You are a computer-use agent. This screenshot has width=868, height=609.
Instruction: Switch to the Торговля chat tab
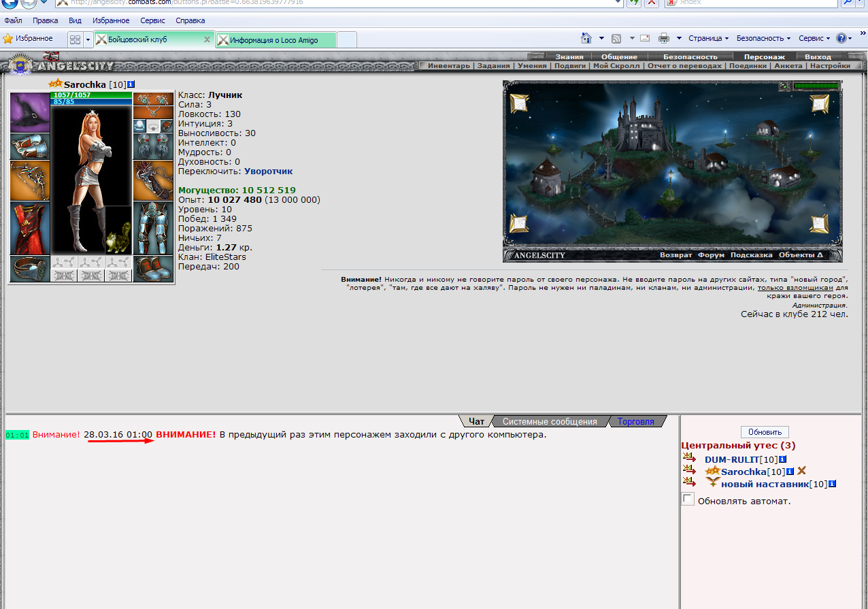click(x=635, y=421)
